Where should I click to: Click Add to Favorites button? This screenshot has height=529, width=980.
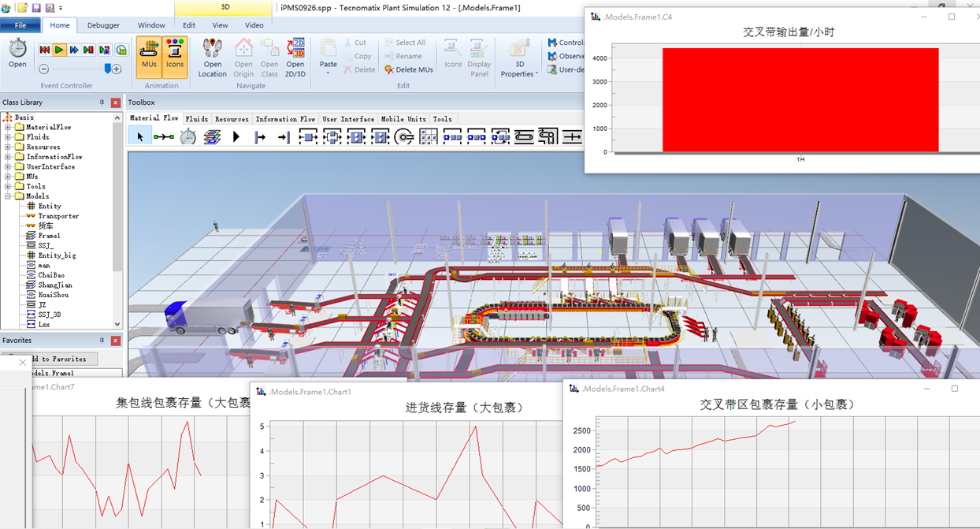63,359
